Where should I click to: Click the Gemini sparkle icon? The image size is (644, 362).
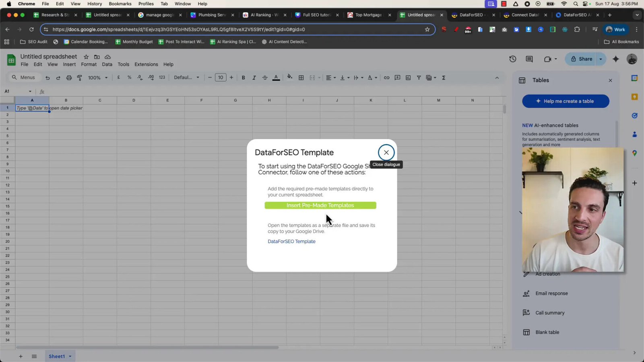616,59
